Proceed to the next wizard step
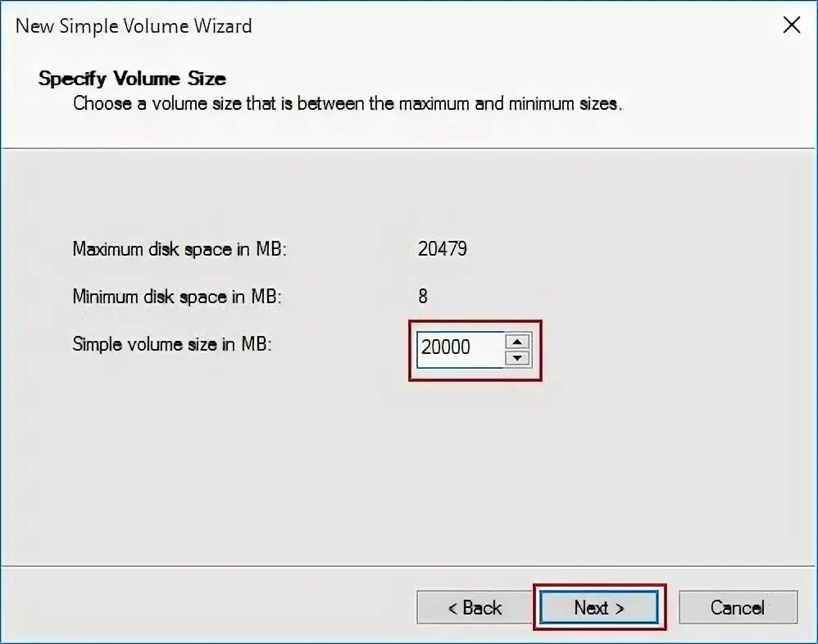 [x=599, y=607]
